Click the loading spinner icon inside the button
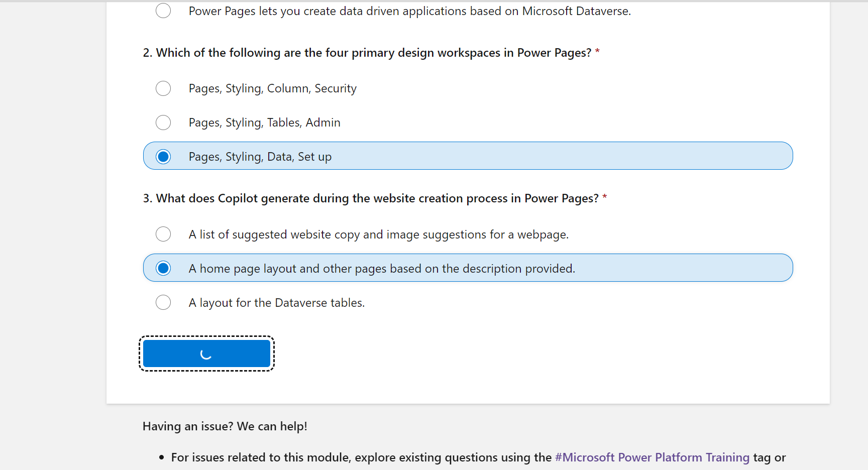 tap(206, 354)
